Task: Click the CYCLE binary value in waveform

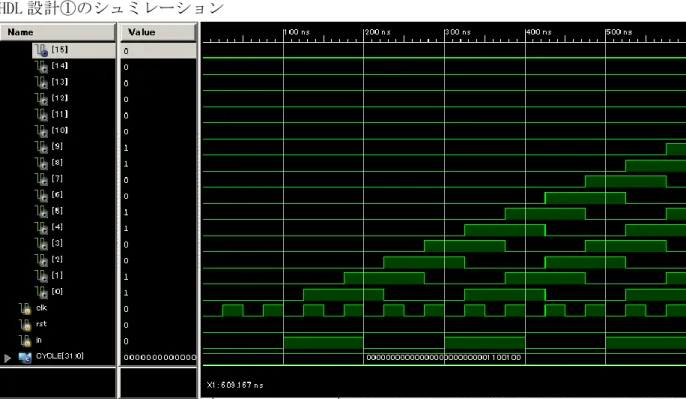Action: click(444, 358)
